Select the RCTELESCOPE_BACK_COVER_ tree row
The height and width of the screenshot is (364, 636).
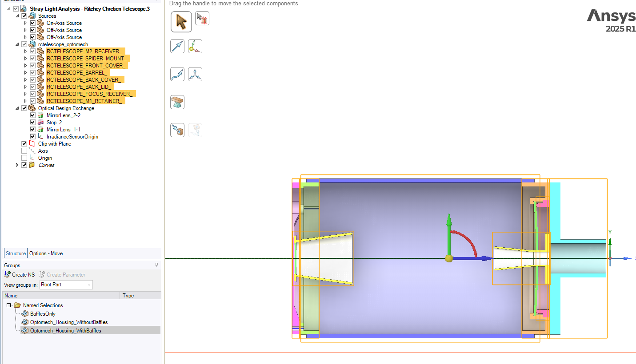(85, 80)
